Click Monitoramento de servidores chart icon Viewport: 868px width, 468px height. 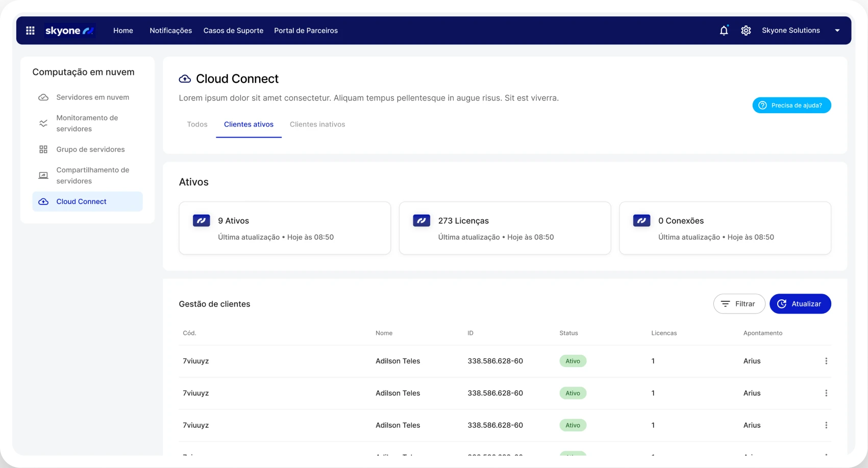pyautogui.click(x=43, y=123)
